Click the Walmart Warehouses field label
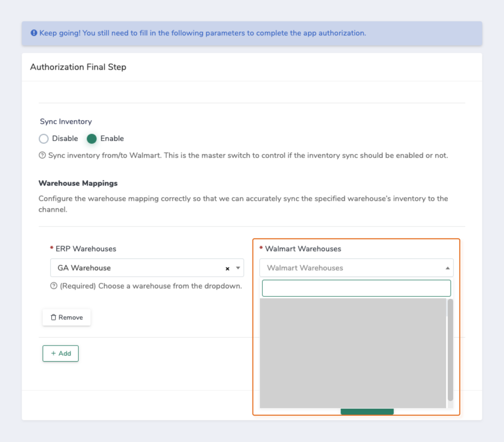The image size is (504, 442). pos(303,249)
